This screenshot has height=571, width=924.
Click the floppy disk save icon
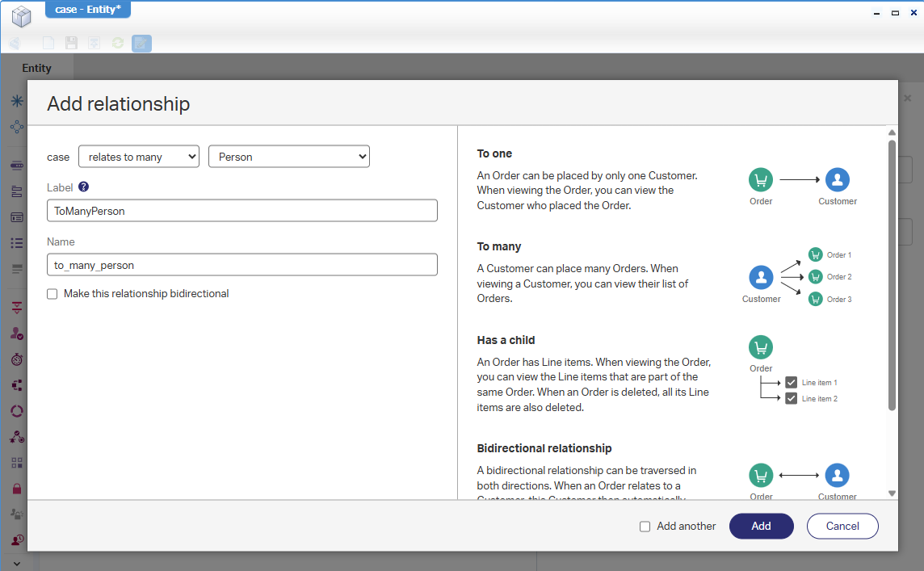71,44
